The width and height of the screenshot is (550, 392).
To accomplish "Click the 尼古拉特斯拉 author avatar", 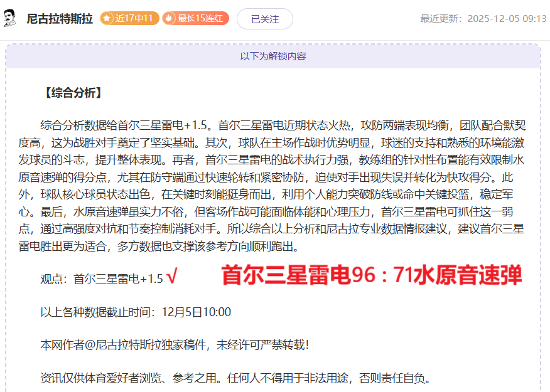I will tap(10, 19).
